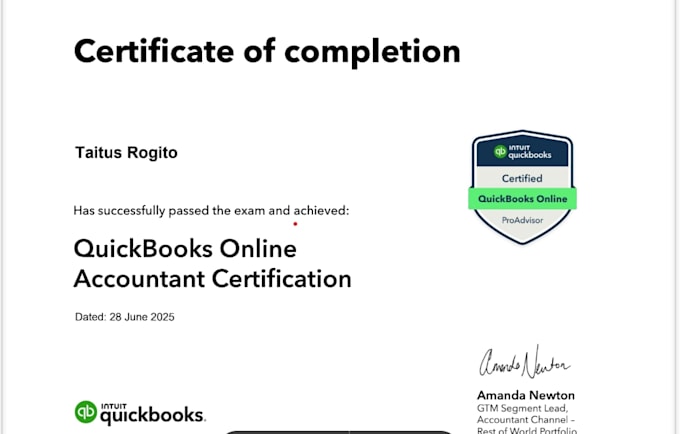Click the 'QuickBooks Online' certification title line
This screenshot has width=680, height=434.
tap(185, 249)
